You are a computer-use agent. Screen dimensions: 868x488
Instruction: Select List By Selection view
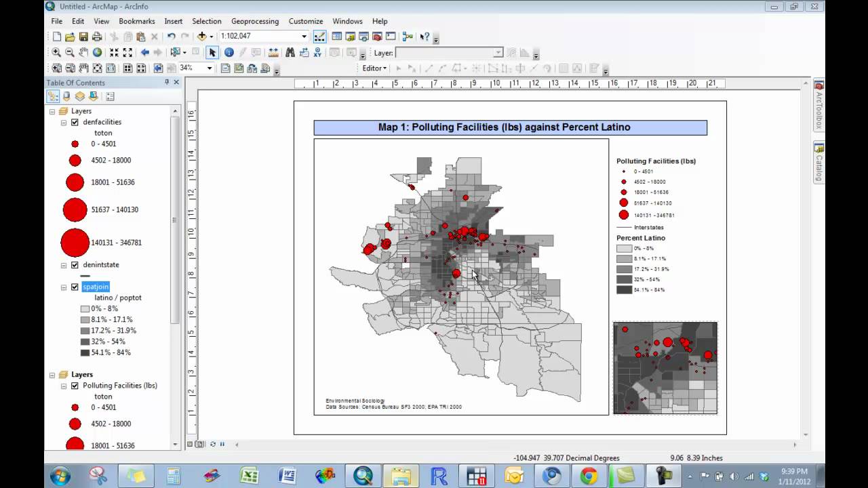click(93, 96)
